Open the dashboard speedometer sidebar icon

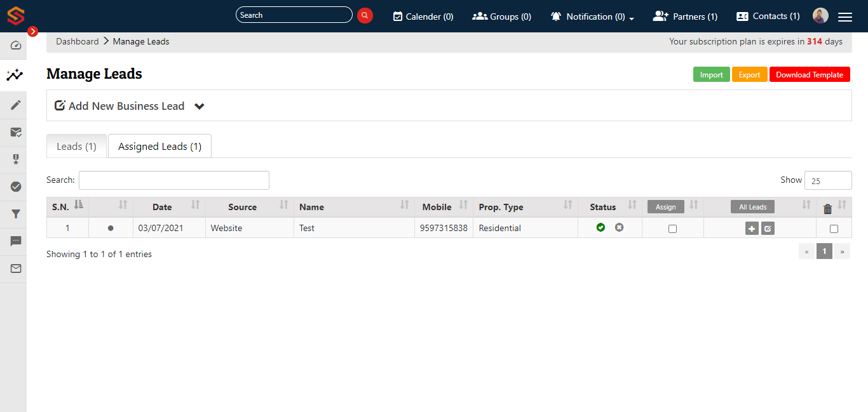tap(16, 46)
